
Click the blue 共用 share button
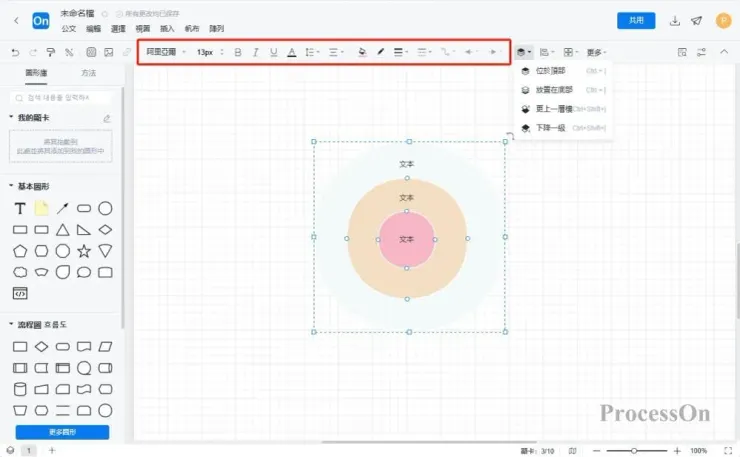[x=636, y=20]
